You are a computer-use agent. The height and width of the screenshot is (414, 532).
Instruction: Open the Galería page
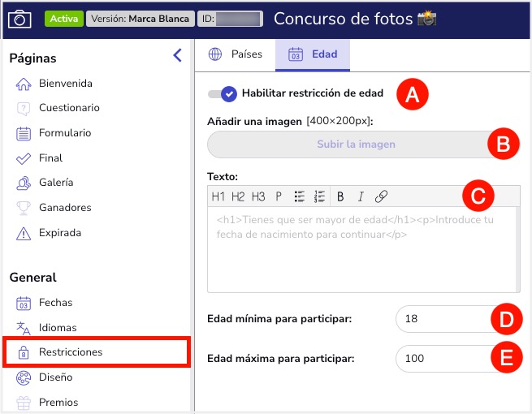[56, 183]
